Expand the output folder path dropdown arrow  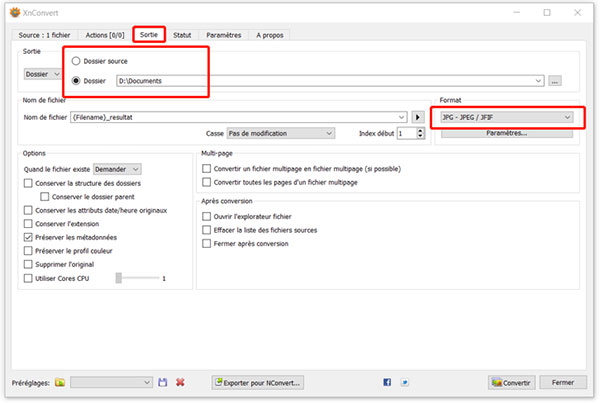(538, 81)
